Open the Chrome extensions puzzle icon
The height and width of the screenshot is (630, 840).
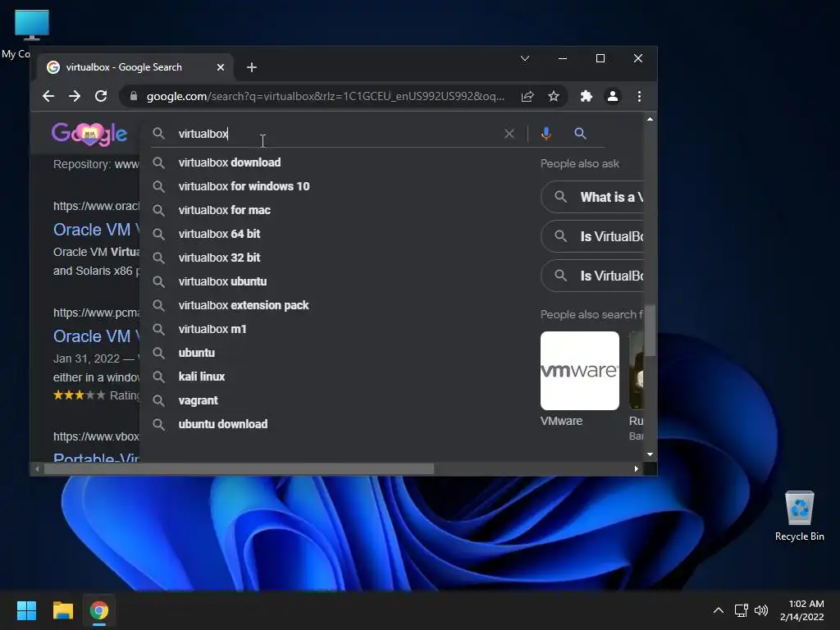point(586,97)
